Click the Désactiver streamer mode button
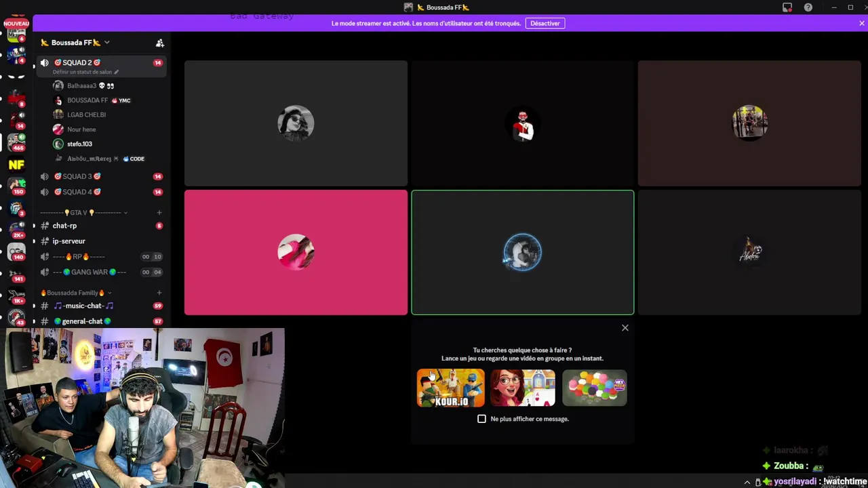Image resolution: width=868 pixels, height=488 pixels. (x=545, y=23)
